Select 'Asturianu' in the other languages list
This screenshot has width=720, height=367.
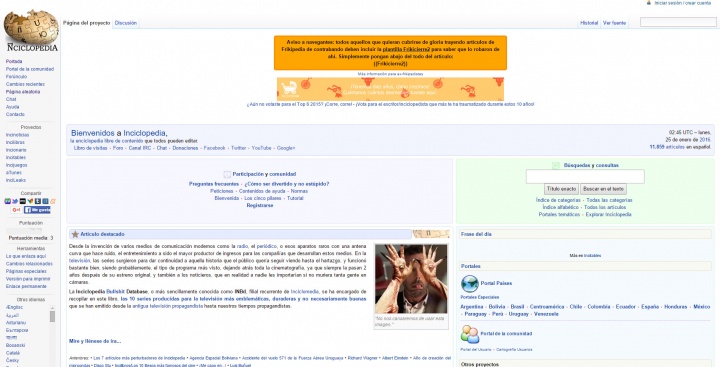point(16,323)
